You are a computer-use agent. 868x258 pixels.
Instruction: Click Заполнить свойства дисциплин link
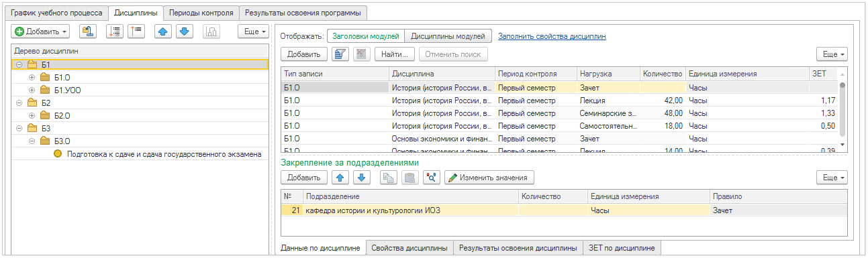point(552,36)
